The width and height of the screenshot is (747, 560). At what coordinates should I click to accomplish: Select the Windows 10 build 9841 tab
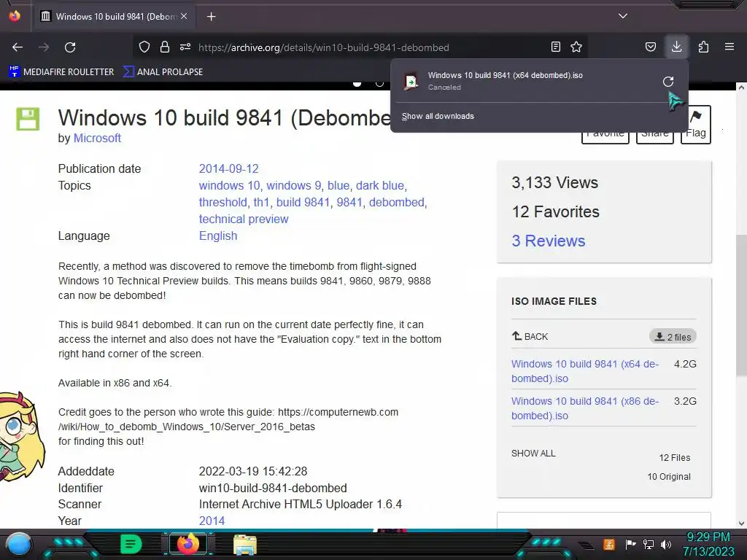pos(113,17)
